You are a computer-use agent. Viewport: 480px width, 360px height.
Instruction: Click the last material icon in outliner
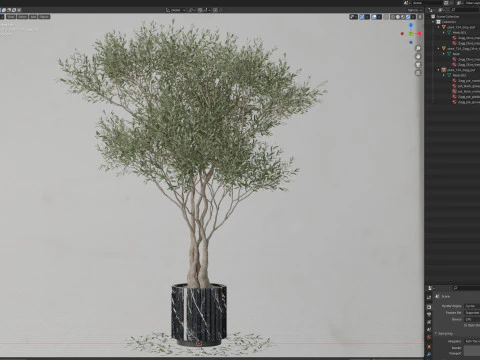(454, 102)
